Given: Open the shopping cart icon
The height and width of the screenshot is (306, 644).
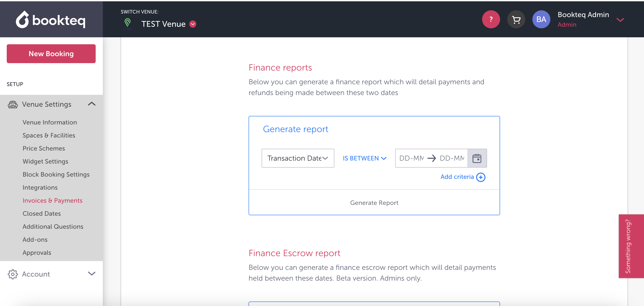Looking at the screenshot, I should click(516, 19).
